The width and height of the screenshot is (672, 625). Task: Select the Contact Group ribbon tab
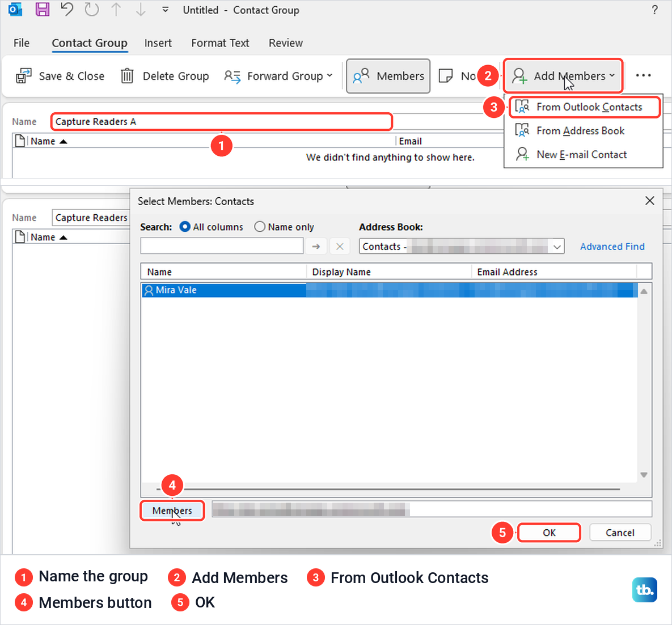[90, 43]
